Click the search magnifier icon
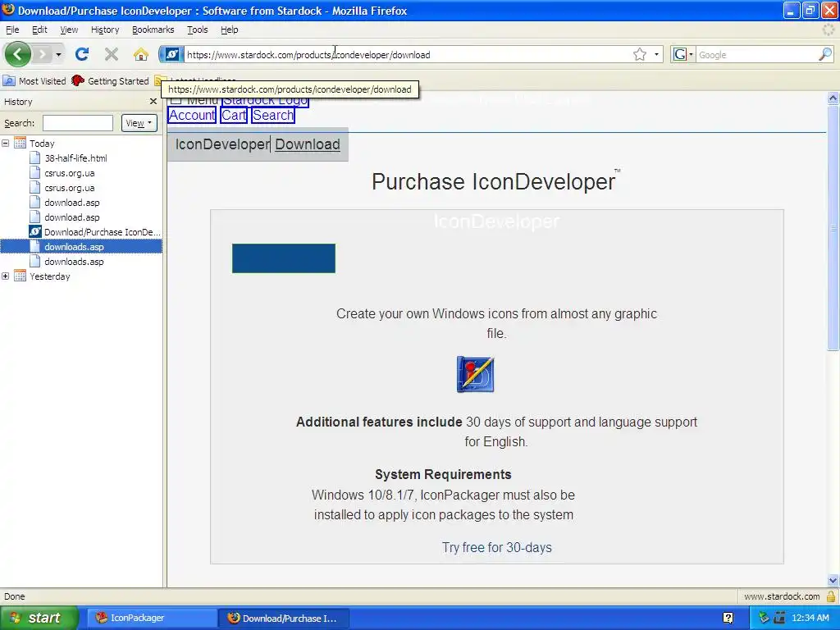840x630 pixels. coord(825,54)
